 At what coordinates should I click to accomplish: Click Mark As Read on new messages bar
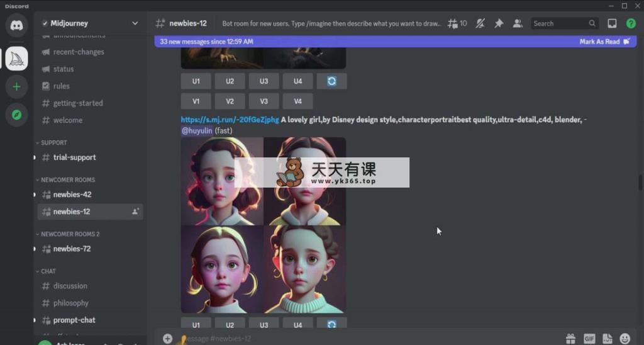604,42
